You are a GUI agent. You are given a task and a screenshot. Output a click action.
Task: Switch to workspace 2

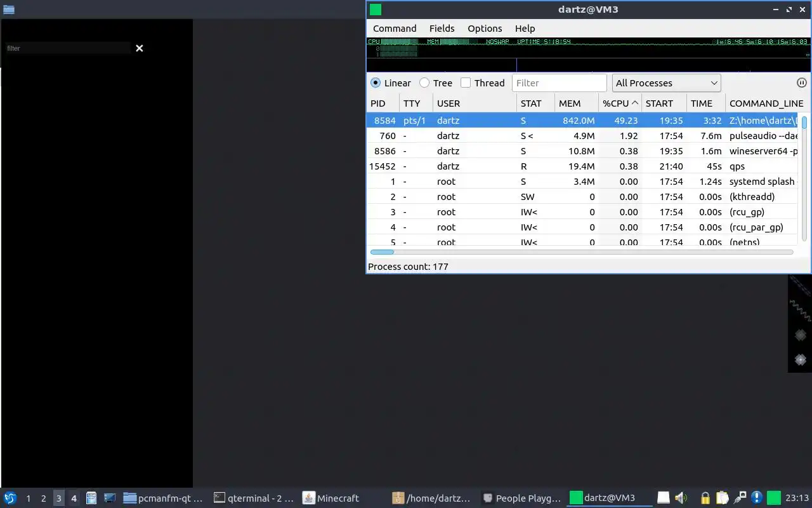coord(43,498)
